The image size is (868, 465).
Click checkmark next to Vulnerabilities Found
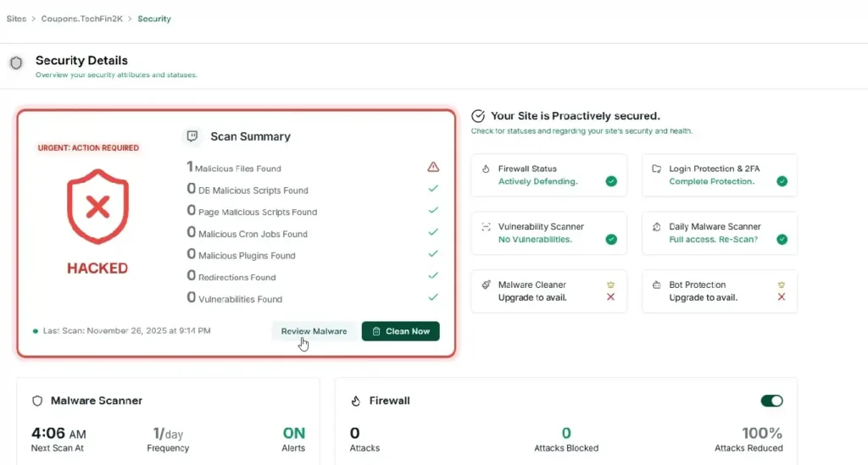433,297
